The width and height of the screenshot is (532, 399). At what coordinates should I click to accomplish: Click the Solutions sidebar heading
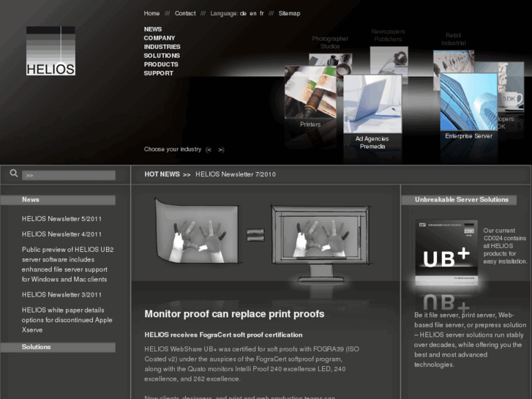point(58,347)
